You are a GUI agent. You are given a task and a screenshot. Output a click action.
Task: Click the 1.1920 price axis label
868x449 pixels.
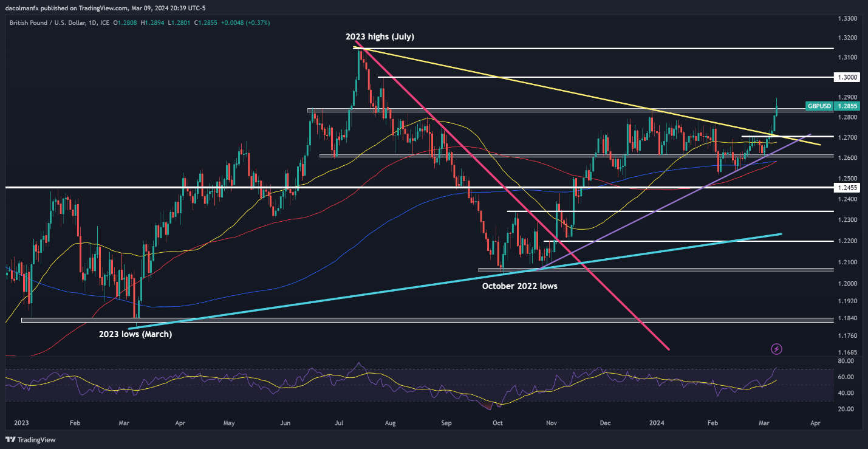tap(847, 301)
